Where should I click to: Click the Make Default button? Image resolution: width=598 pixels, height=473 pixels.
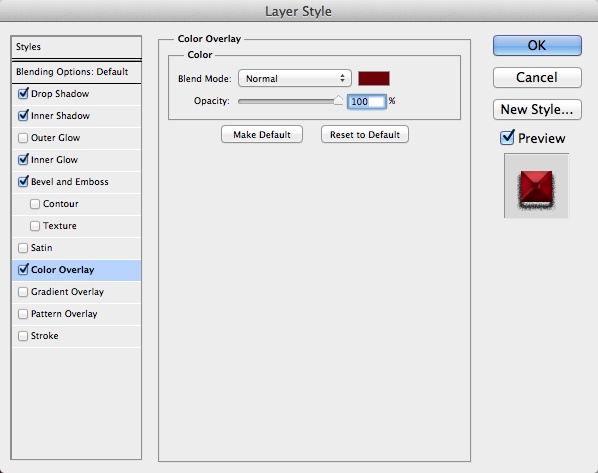tap(262, 135)
